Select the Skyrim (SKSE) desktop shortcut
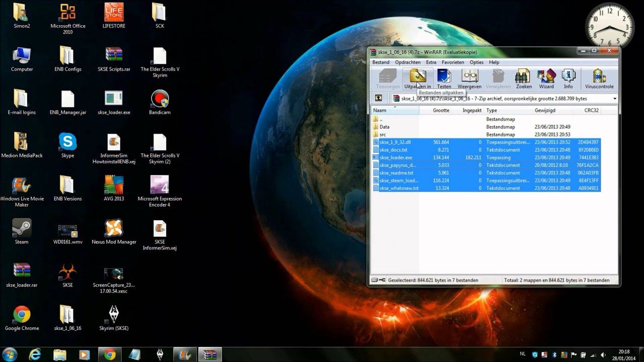This screenshot has height=362, width=644. point(114,318)
